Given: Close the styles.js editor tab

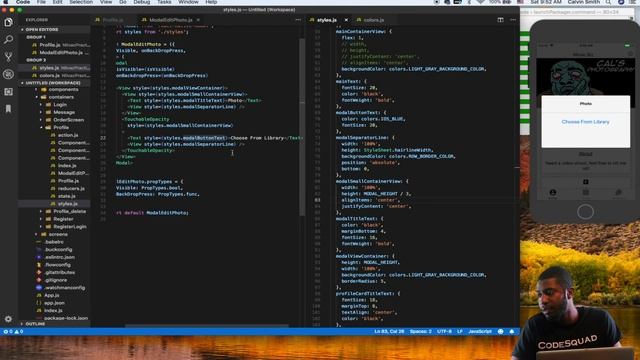Looking at the screenshot, I should pos(346,20).
